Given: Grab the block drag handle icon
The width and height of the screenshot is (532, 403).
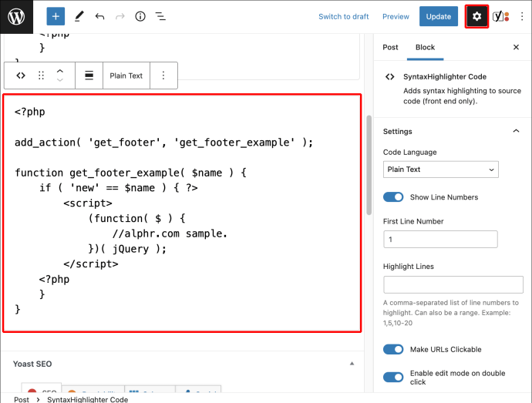Looking at the screenshot, I should pos(41,76).
